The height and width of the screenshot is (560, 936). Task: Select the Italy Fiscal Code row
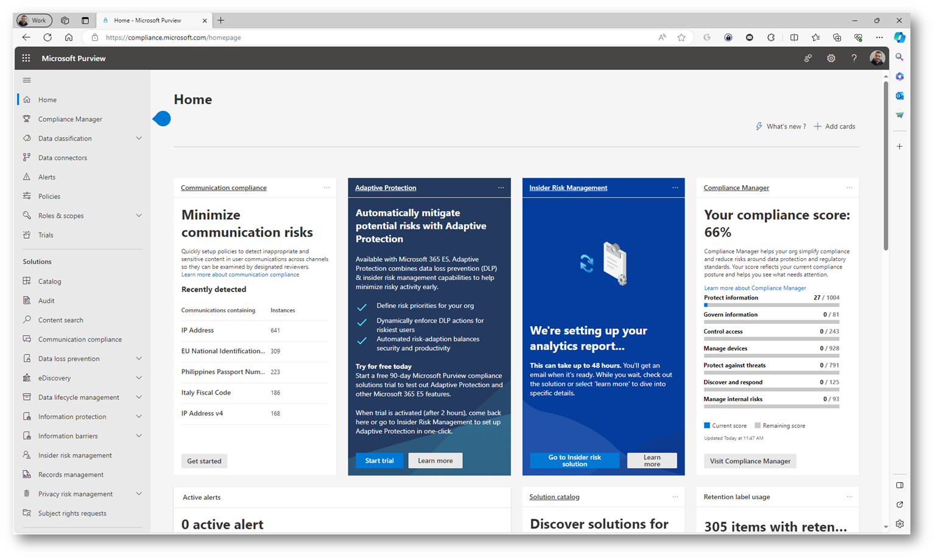255,393
